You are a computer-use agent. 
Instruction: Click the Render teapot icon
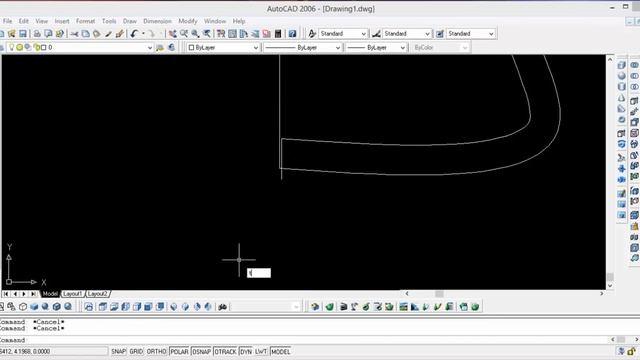pyautogui.click(x=329, y=307)
